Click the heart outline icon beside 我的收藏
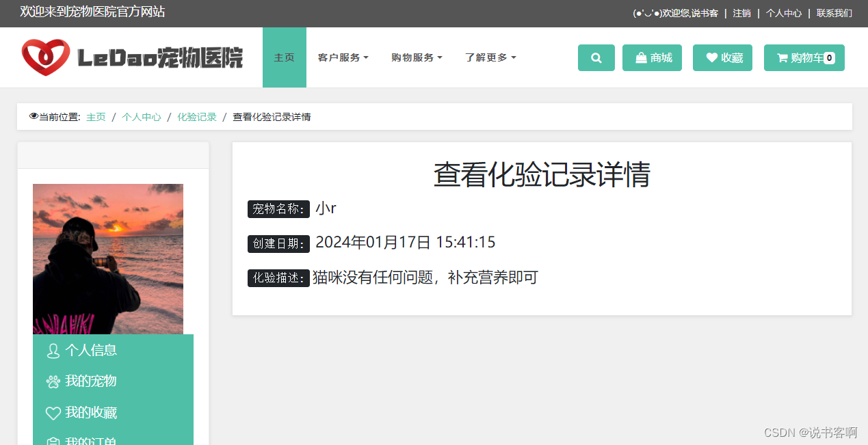This screenshot has width=868, height=445. pyautogui.click(x=53, y=413)
